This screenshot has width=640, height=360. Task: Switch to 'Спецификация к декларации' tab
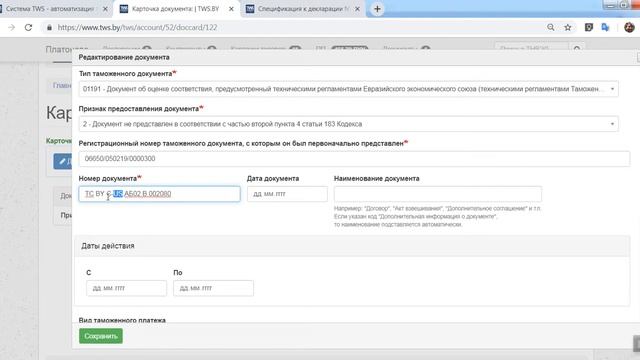pos(302,9)
